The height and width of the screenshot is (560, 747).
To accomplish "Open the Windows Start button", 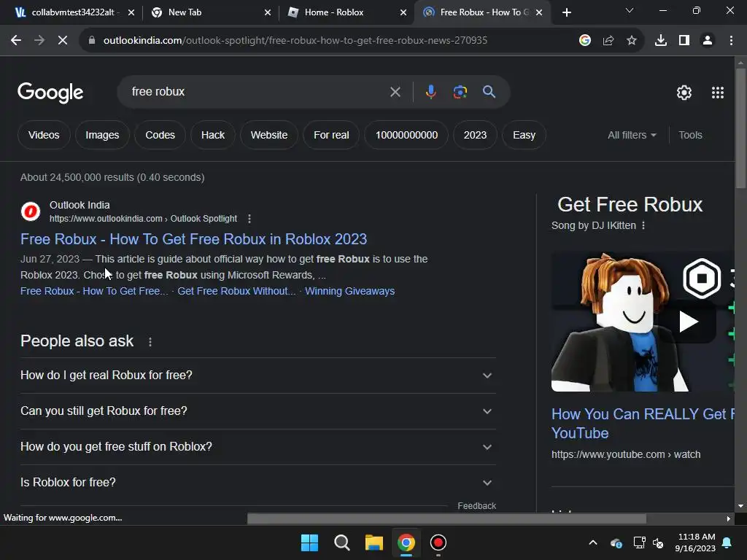I will [309, 542].
